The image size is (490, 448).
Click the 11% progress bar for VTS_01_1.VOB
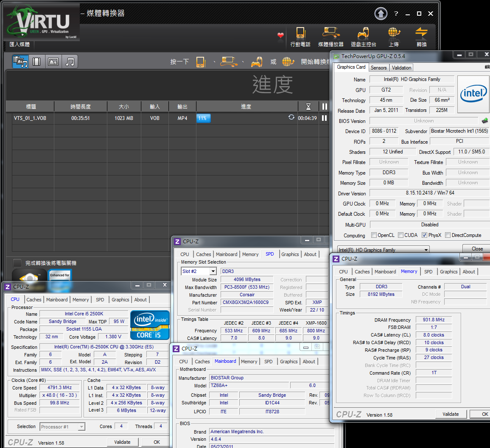[x=203, y=118]
